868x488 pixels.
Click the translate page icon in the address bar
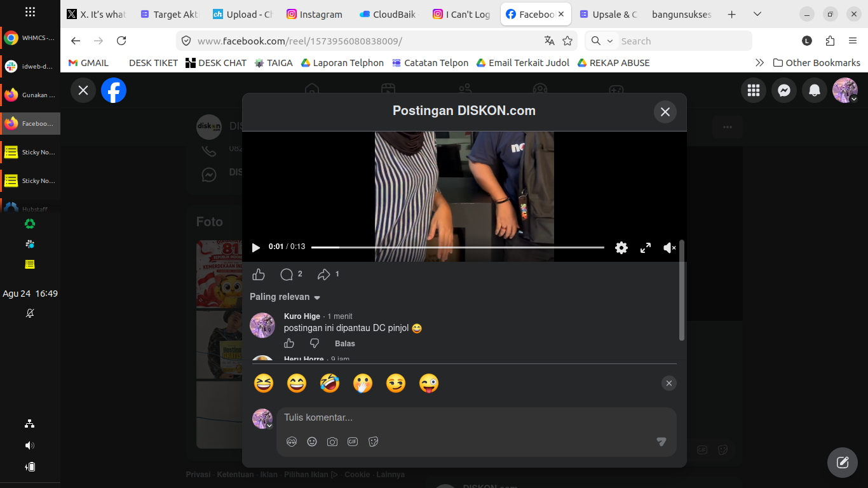pyautogui.click(x=550, y=41)
